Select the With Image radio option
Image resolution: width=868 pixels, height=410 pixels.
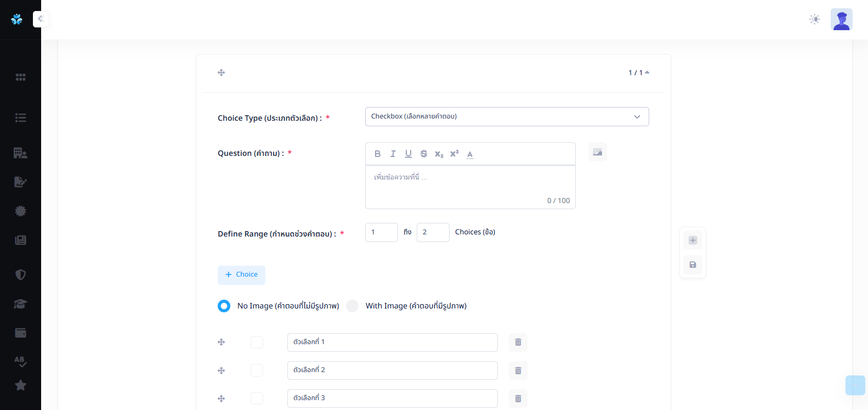tap(353, 306)
